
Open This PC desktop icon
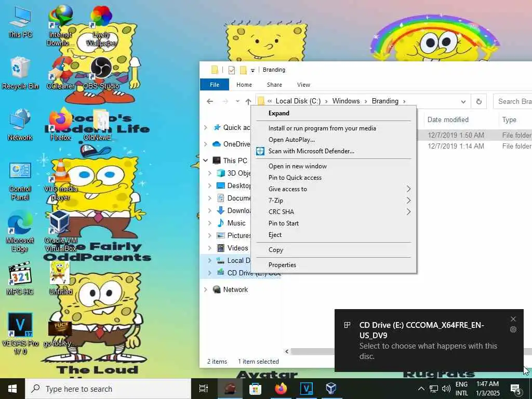pyautogui.click(x=20, y=21)
